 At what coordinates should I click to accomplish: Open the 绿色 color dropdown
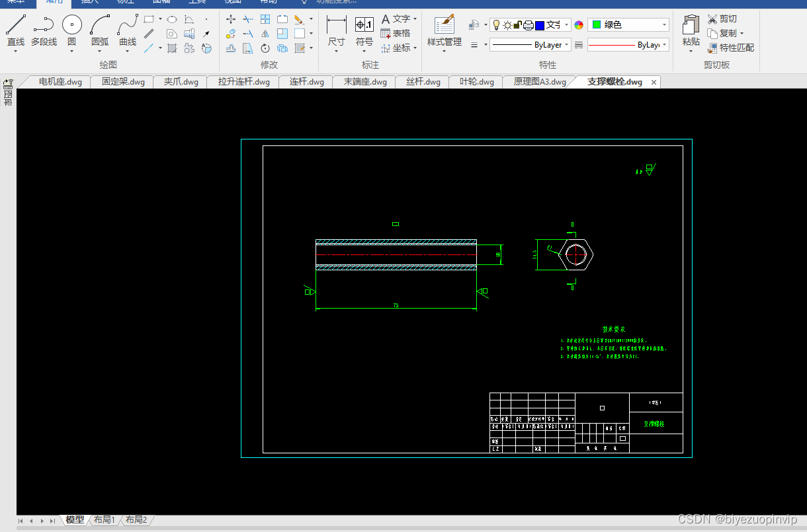pos(664,25)
